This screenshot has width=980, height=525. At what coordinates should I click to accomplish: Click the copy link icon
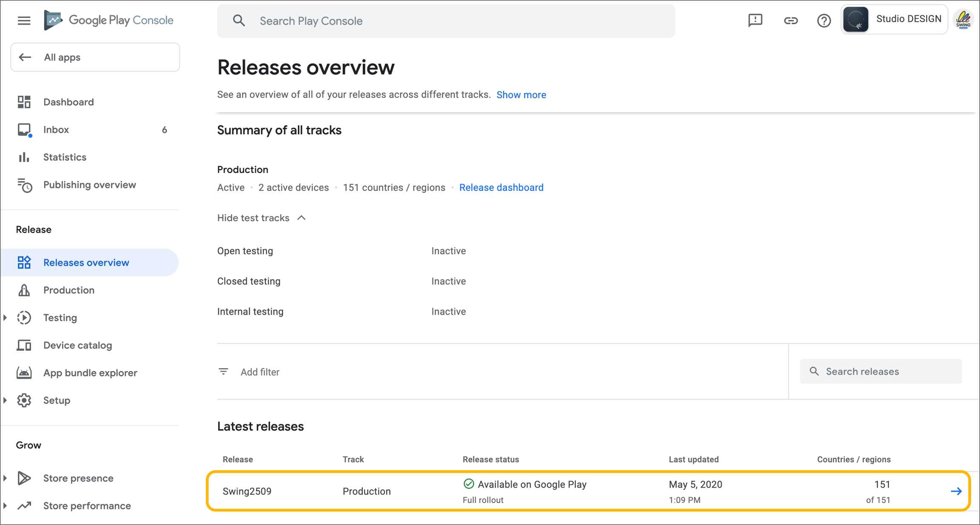(x=790, y=20)
